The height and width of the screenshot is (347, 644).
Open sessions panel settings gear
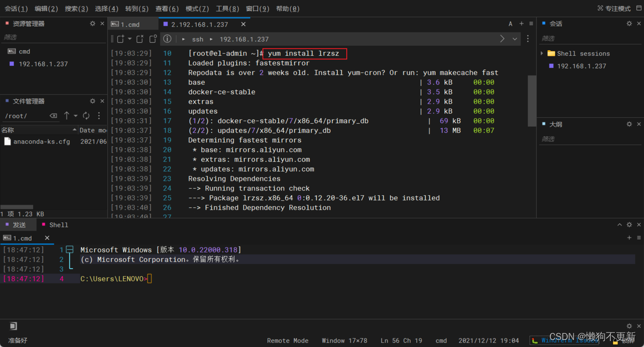[629, 24]
